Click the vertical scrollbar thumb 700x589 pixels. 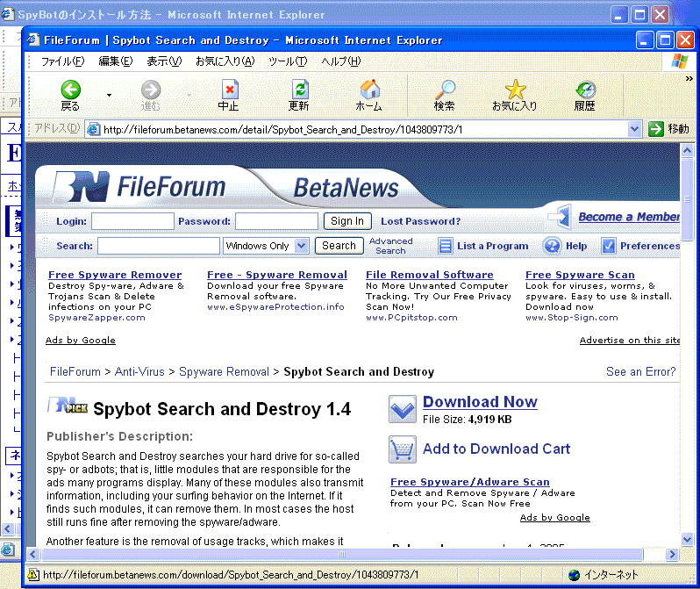[687, 199]
